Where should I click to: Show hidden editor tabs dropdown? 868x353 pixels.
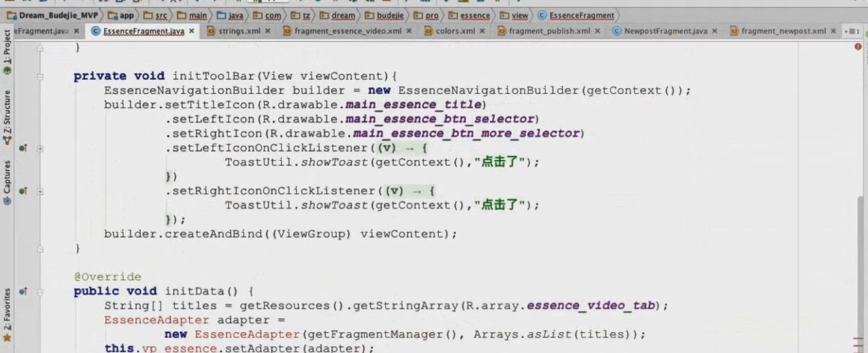pyautogui.click(x=852, y=31)
